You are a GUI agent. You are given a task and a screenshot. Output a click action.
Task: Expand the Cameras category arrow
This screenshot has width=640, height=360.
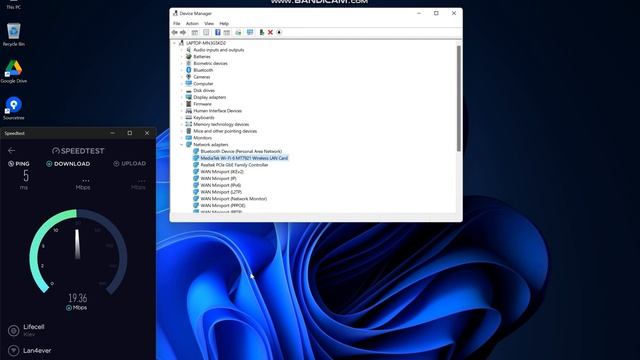pyautogui.click(x=182, y=77)
